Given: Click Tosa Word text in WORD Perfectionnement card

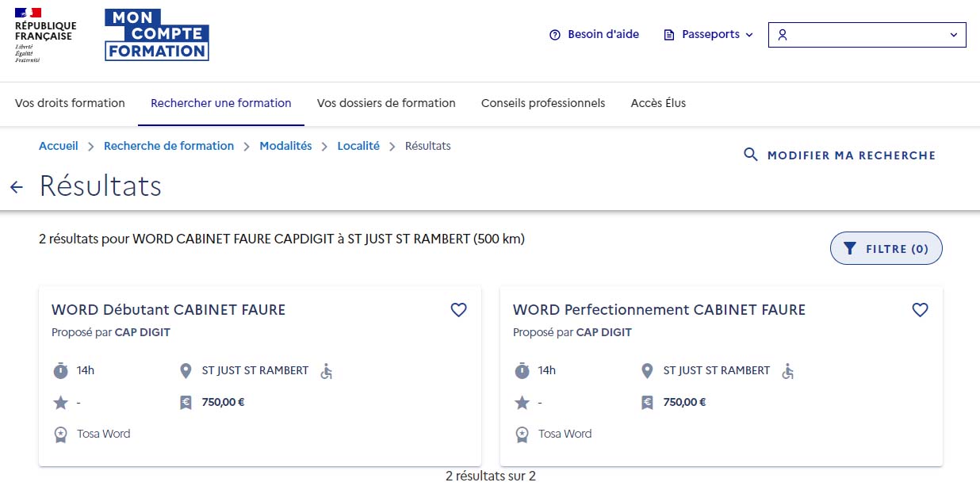Looking at the screenshot, I should click(565, 434).
